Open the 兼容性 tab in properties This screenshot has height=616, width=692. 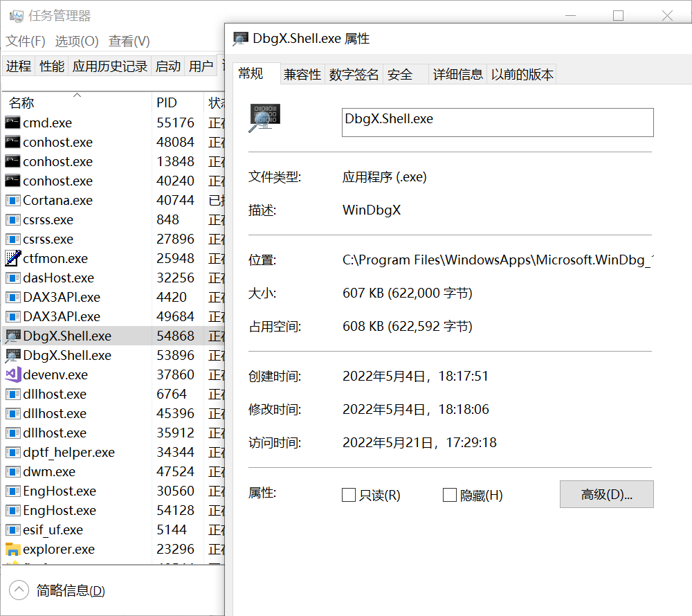[x=302, y=74]
